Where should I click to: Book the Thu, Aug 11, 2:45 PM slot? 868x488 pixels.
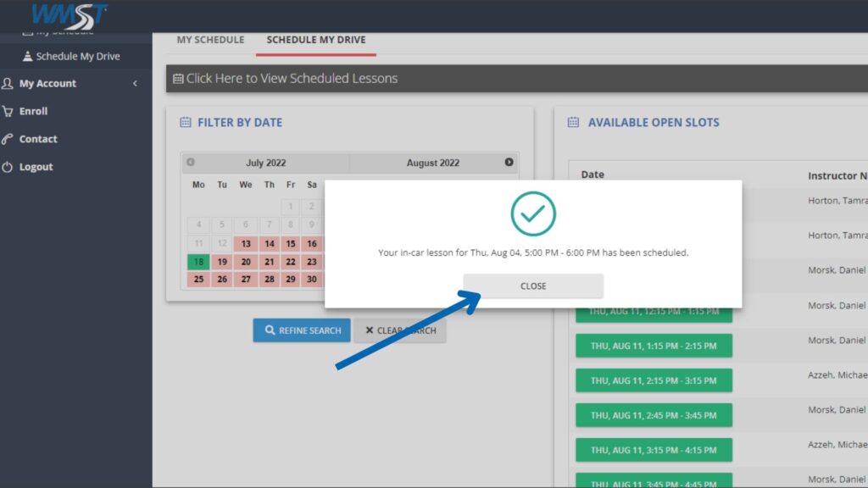click(x=654, y=415)
